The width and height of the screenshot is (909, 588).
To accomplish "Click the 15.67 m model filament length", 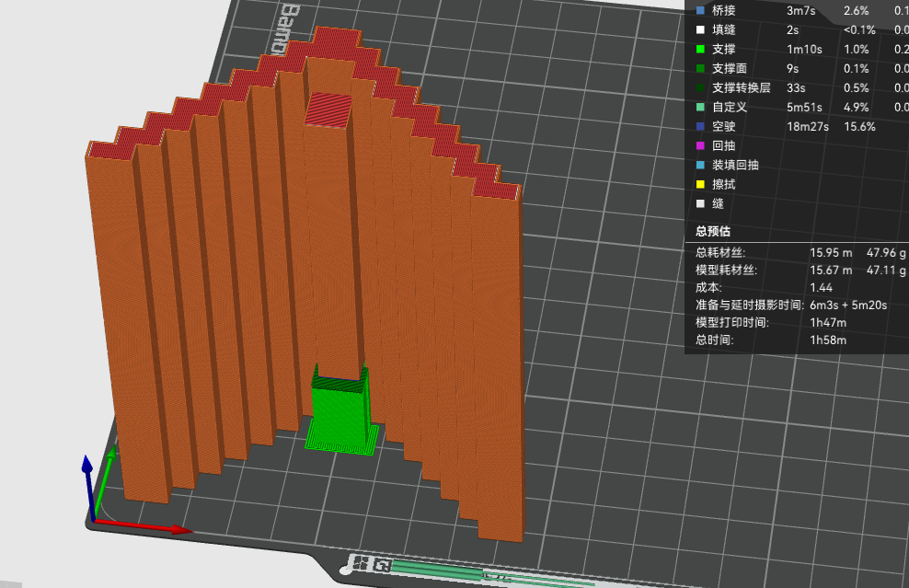I will tap(831, 270).
